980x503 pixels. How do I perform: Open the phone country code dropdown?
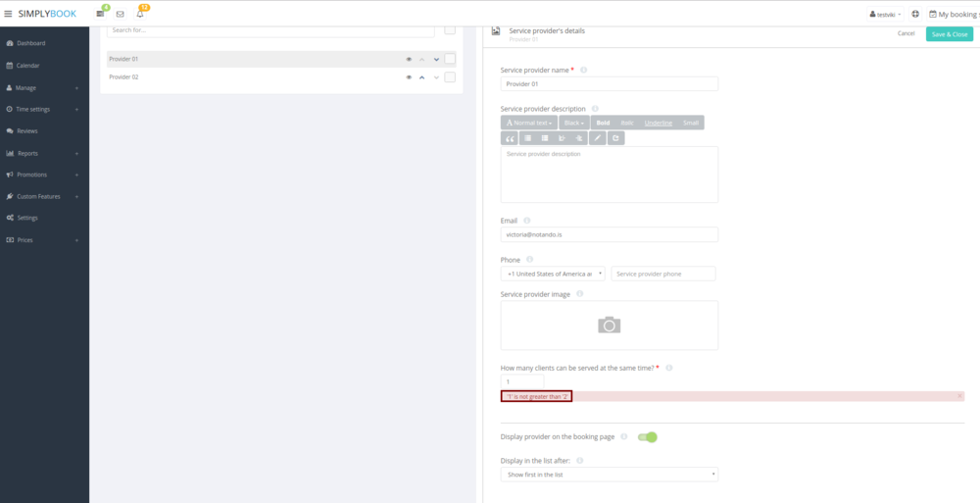552,274
